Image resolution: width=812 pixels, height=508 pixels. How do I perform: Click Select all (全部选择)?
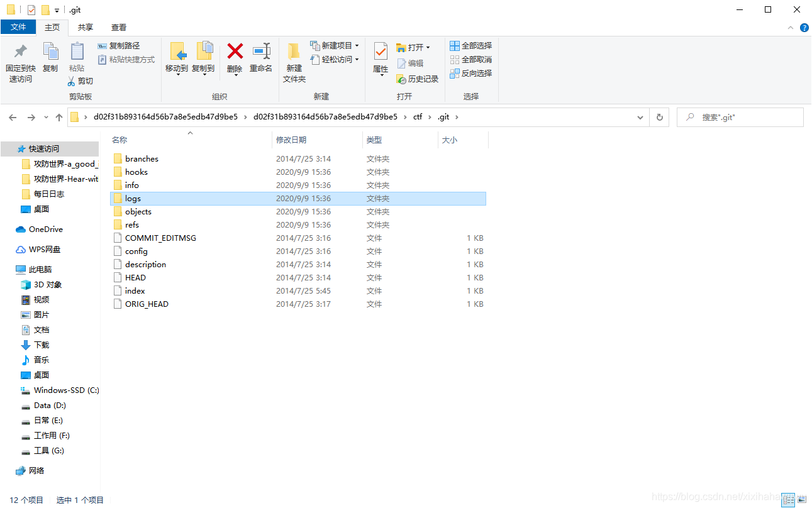(x=471, y=46)
